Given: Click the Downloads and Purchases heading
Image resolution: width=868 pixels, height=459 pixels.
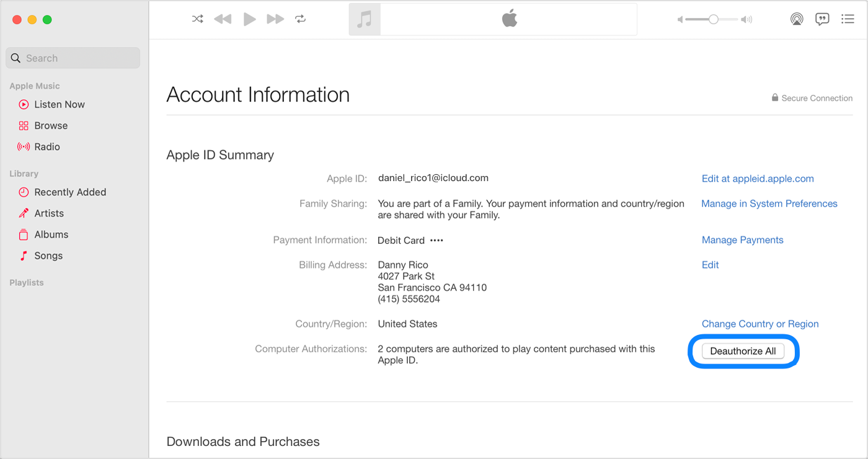Looking at the screenshot, I should tap(243, 442).
